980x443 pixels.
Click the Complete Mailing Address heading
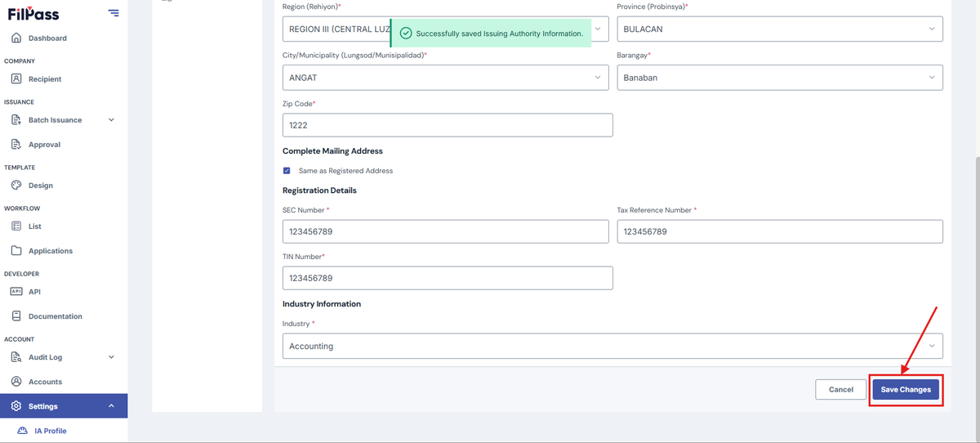click(x=332, y=151)
